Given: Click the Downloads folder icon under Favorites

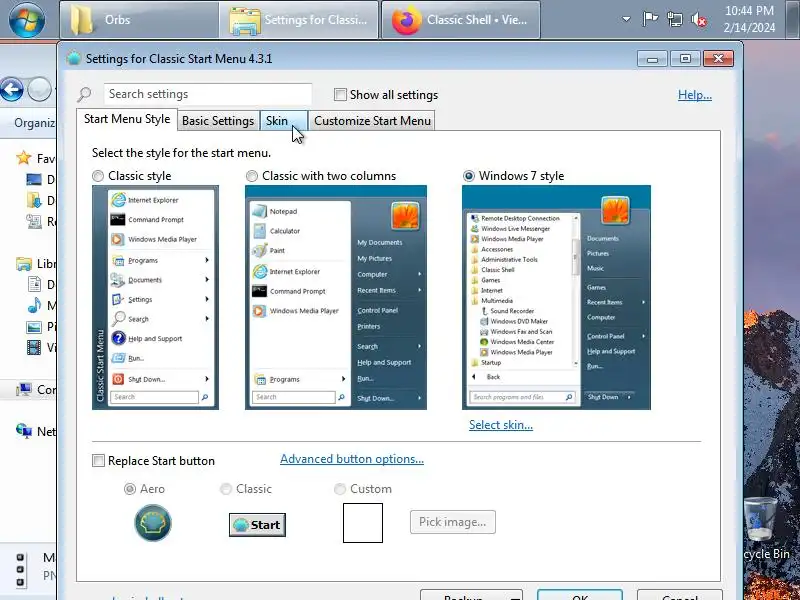Looking at the screenshot, I should (x=34, y=201).
